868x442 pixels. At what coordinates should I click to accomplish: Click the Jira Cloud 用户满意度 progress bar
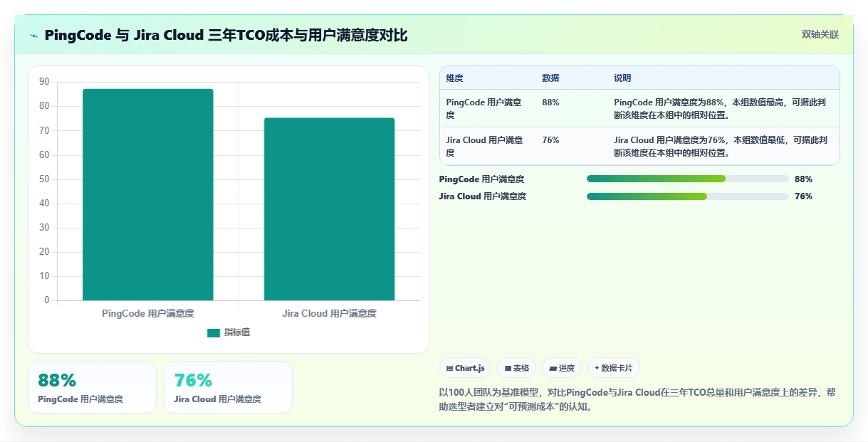(x=687, y=196)
